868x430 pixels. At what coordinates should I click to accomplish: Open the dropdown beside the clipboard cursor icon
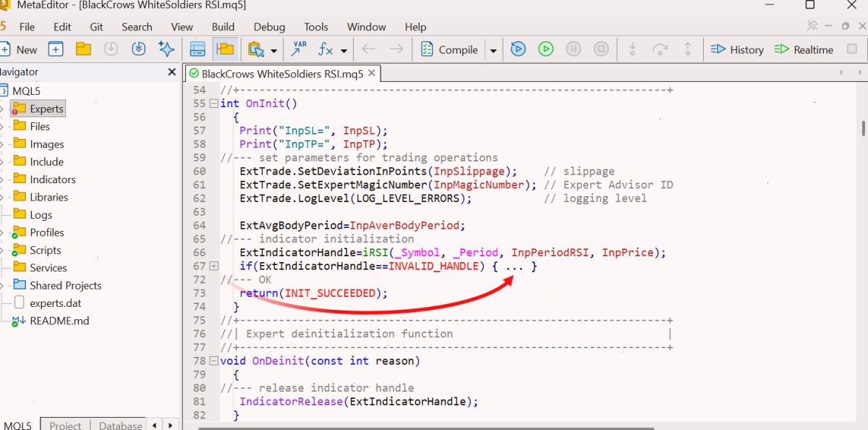coord(273,51)
